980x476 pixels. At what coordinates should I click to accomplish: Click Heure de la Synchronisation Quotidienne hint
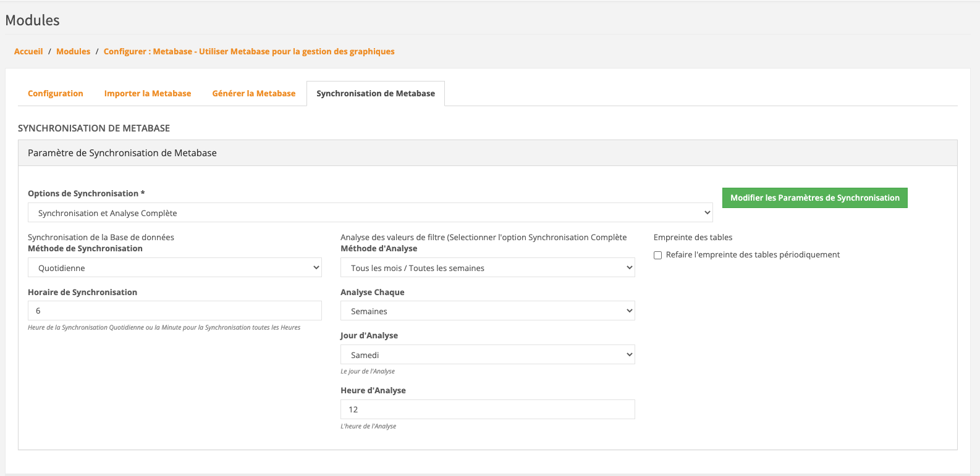click(164, 327)
